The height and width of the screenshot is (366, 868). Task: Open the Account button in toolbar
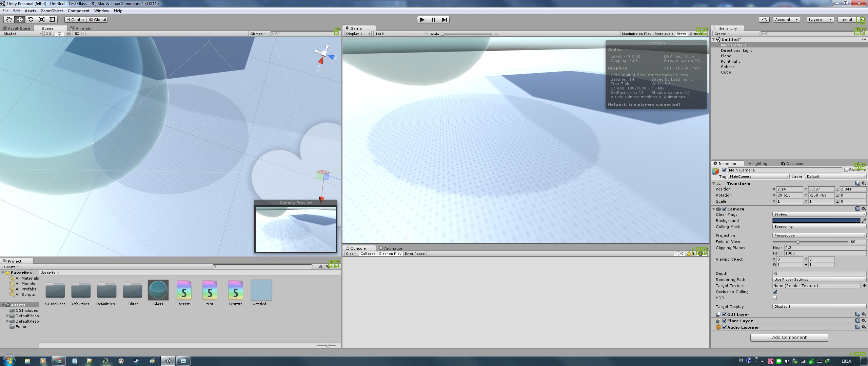[x=787, y=20]
